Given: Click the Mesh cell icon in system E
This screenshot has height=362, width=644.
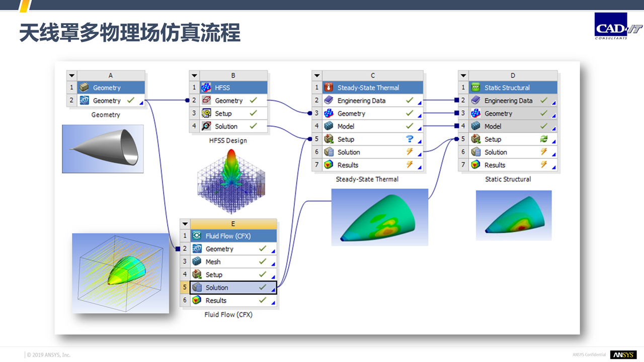Looking at the screenshot, I should 197,261.
